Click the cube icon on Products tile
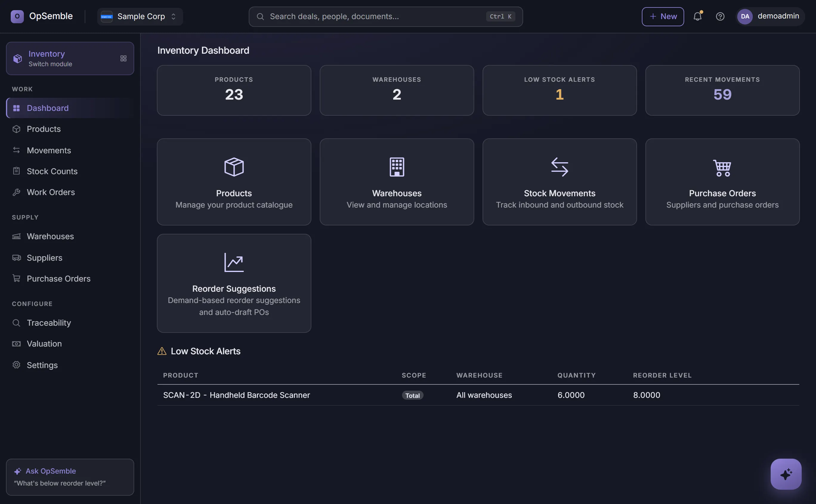 pyautogui.click(x=234, y=167)
